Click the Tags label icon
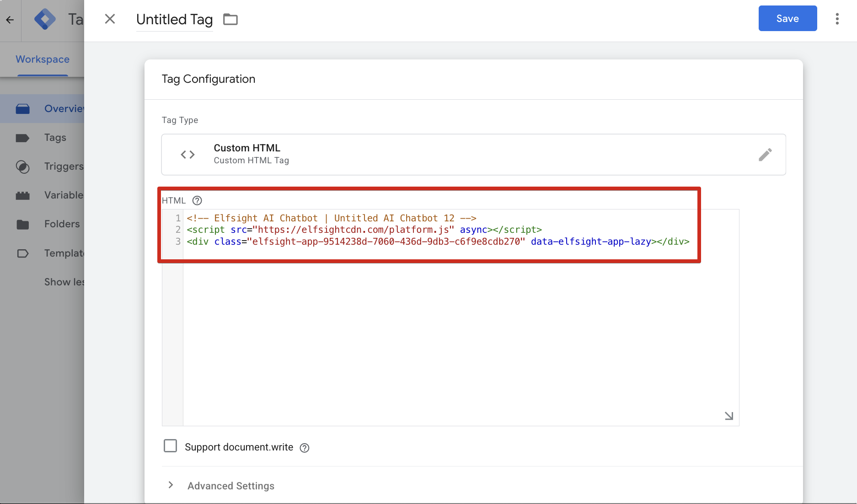Image resolution: width=857 pixels, height=504 pixels. [x=23, y=138]
